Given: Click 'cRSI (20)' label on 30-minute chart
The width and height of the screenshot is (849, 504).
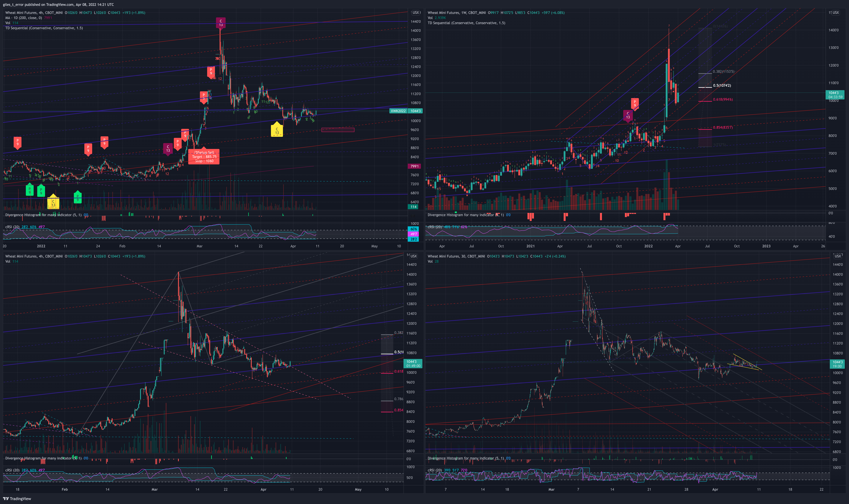Looking at the screenshot, I should coord(435,470).
